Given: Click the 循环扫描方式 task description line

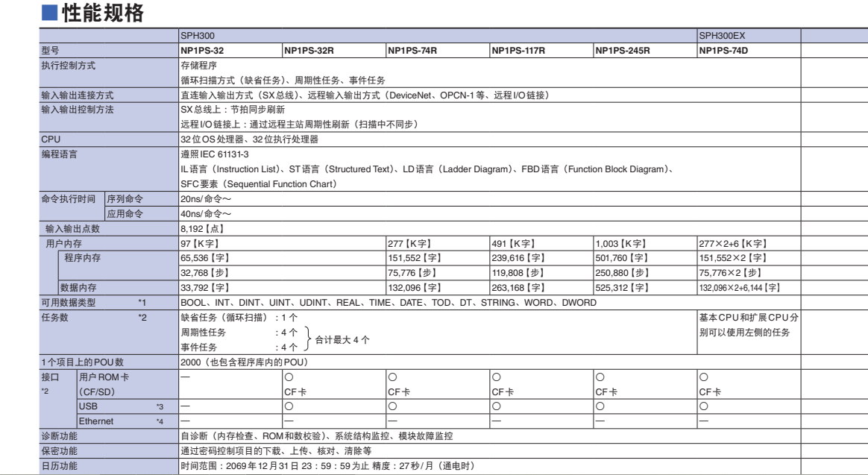Looking at the screenshot, I should [283, 81].
